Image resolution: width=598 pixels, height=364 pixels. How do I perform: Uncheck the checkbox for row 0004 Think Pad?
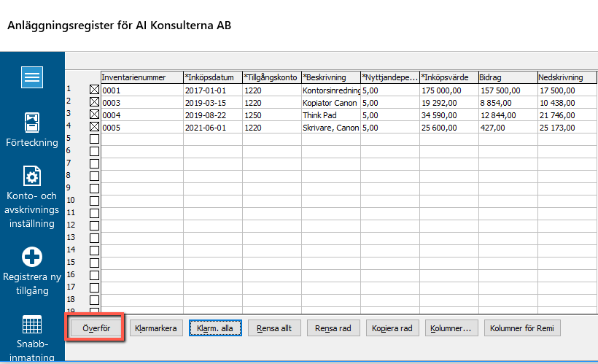point(94,115)
